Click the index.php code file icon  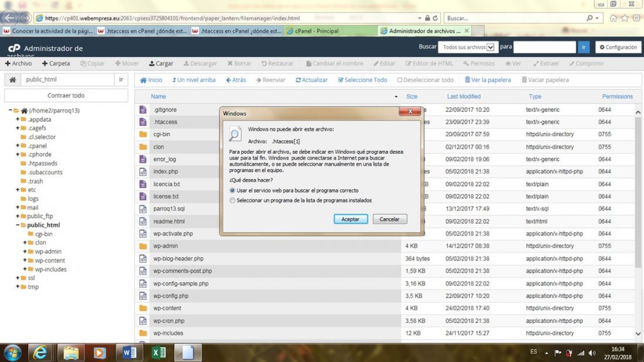click(143, 171)
